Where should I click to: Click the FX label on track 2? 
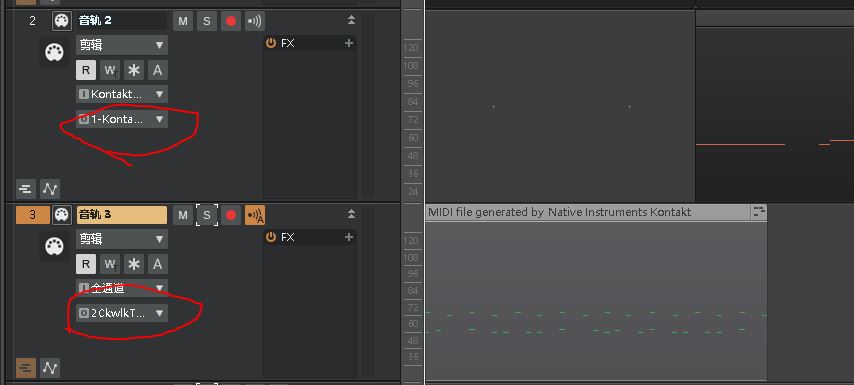[288, 43]
